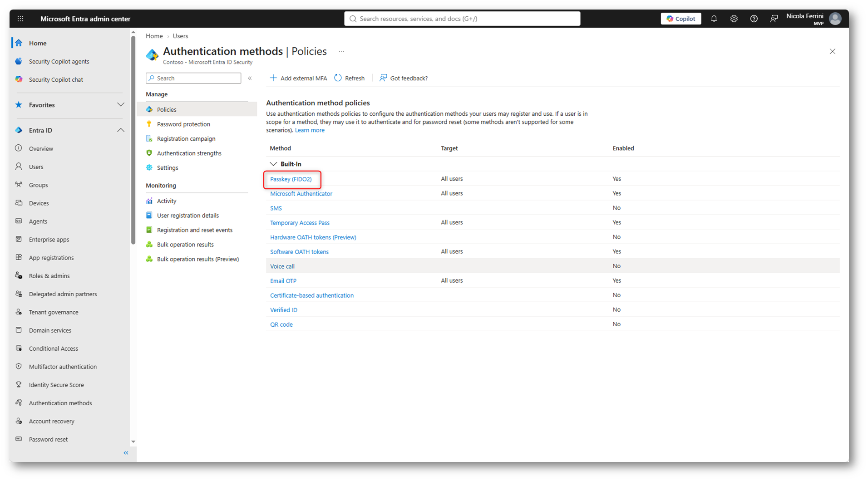Open User registration details
Viewport: 868px width, 481px height.
pyautogui.click(x=188, y=216)
